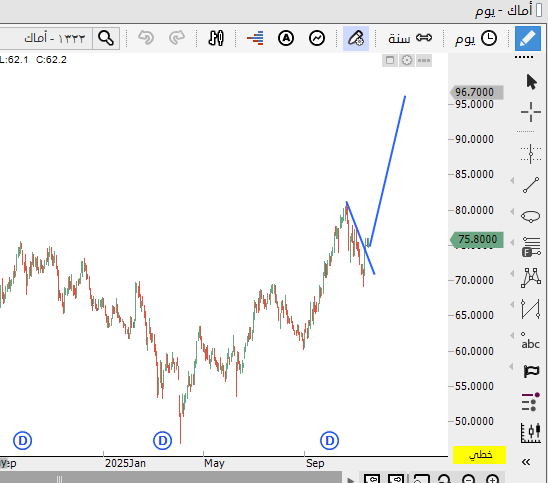Viewport: 548px width, 483px height.
Task: Expand options arrow beside XABCD pattern tool
Action: coord(512,273)
